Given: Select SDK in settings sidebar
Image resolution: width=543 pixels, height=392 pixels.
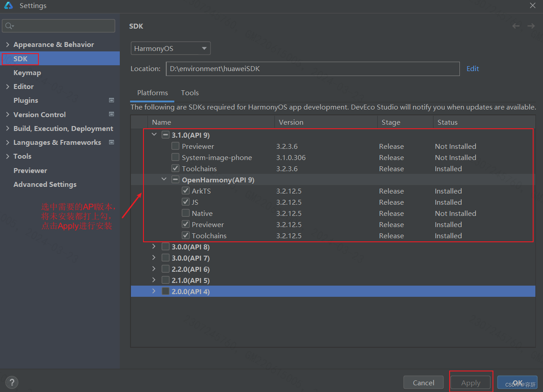Looking at the screenshot, I should [60, 59].
